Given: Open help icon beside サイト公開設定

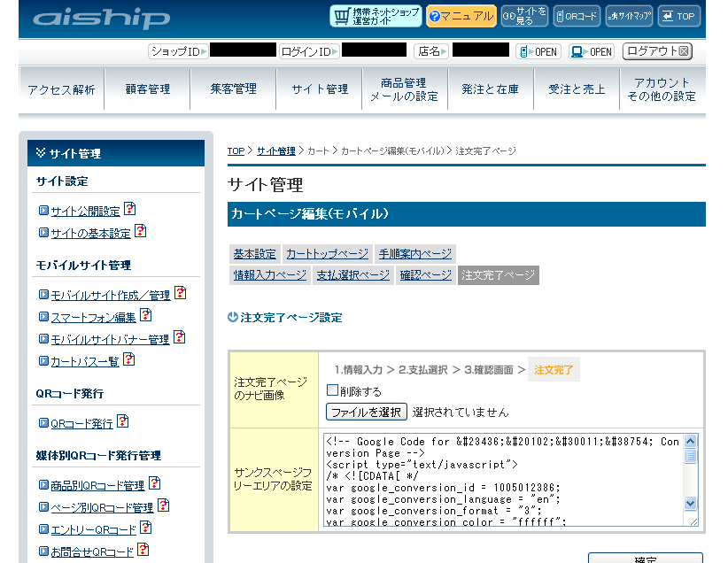Looking at the screenshot, I should tap(130, 209).
